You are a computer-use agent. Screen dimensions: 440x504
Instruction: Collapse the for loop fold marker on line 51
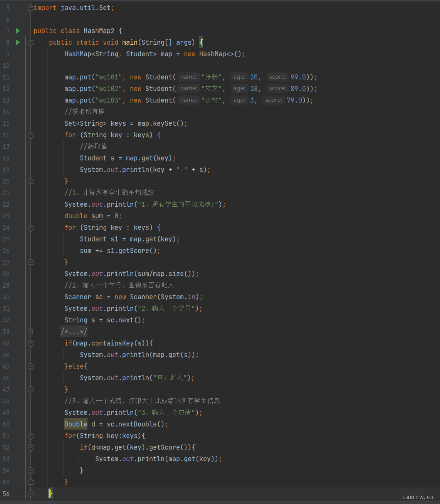(31, 436)
